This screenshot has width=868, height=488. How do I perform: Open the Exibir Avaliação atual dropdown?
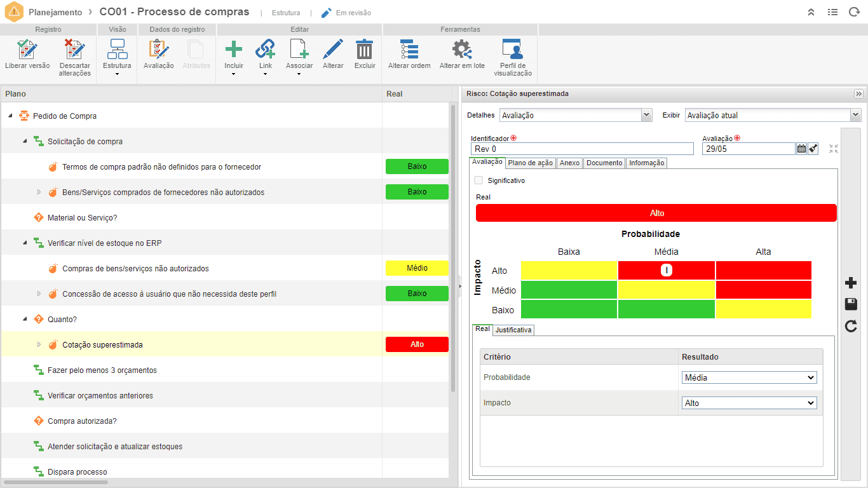click(x=773, y=115)
